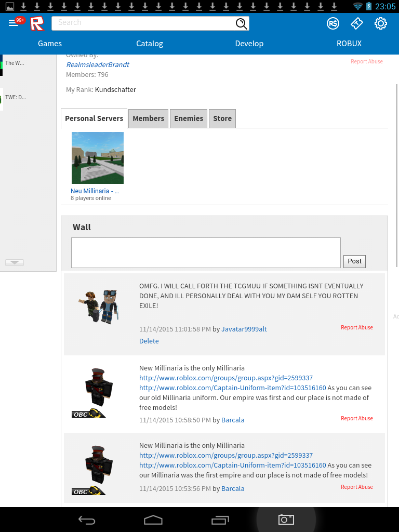Click the 'Members: 796' text
Screen dimensions: 399x532
pyautogui.click(x=87, y=75)
